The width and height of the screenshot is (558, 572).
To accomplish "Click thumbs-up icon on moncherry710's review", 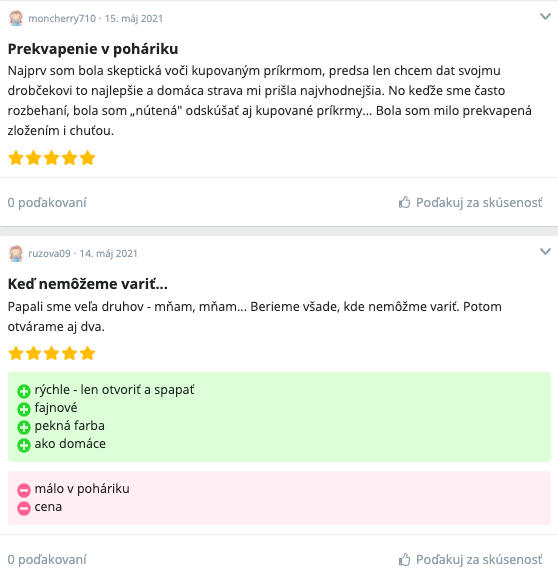I will click(x=404, y=202).
